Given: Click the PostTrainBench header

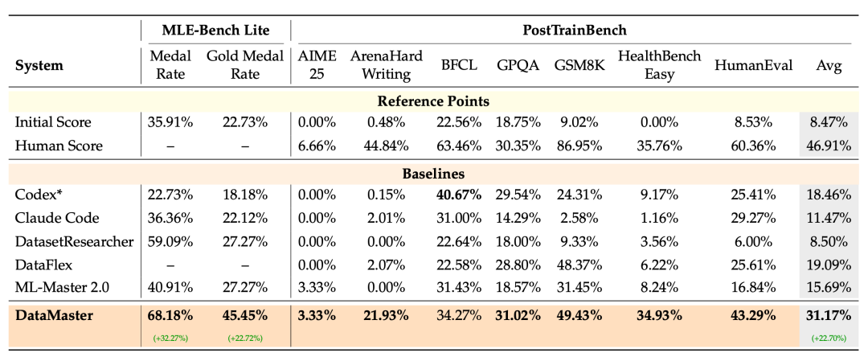Looking at the screenshot, I should pos(575,30).
